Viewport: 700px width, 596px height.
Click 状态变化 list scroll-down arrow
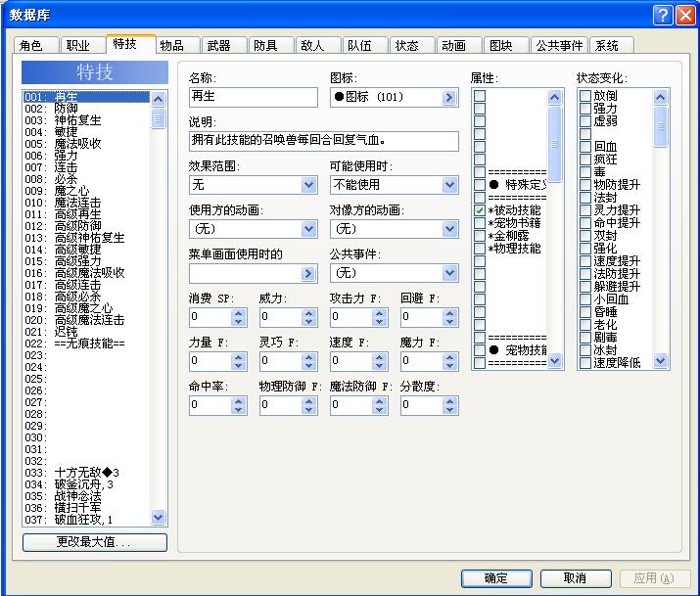pyautogui.click(x=660, y=360)
